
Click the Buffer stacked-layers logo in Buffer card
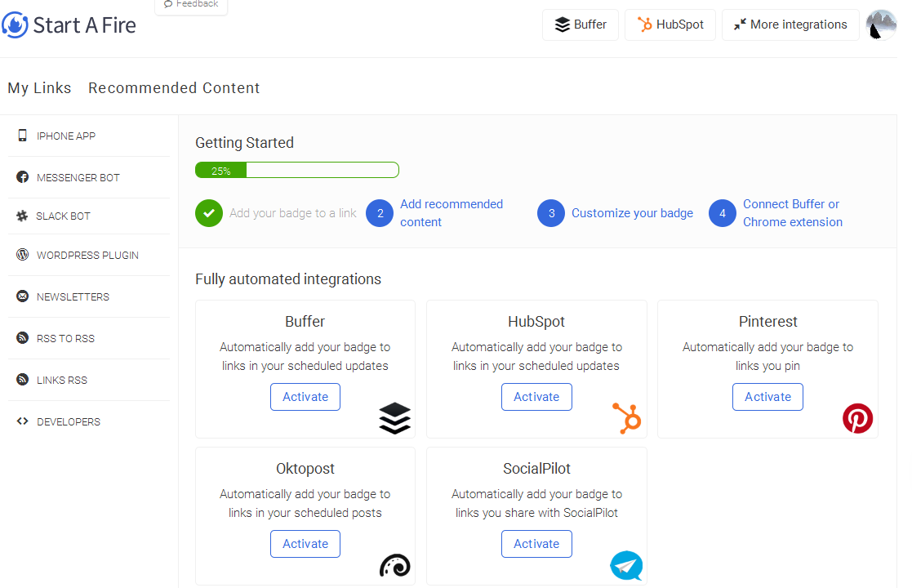394,419
